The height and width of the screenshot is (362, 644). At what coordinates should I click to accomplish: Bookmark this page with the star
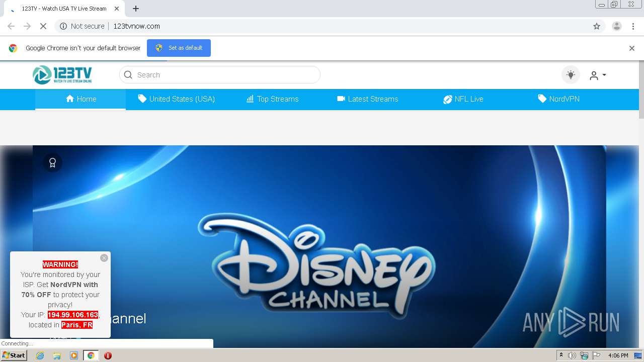(597, 26)
